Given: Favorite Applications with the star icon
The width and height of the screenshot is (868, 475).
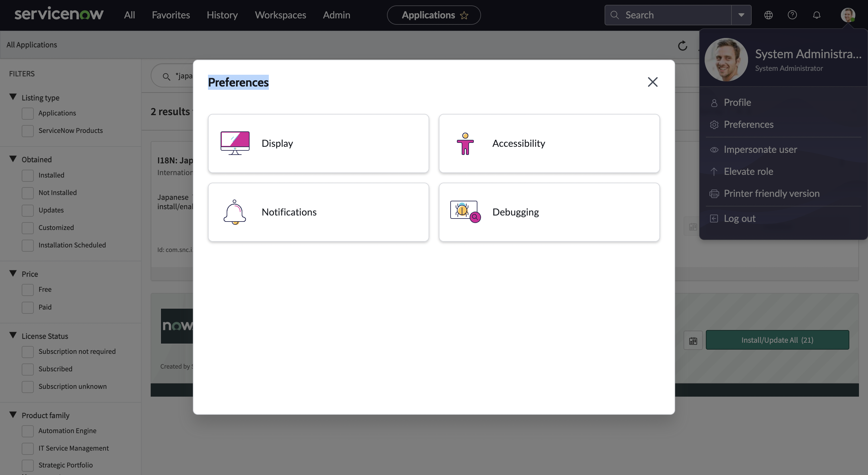Looking at the screenshot, I should [464, 15].
